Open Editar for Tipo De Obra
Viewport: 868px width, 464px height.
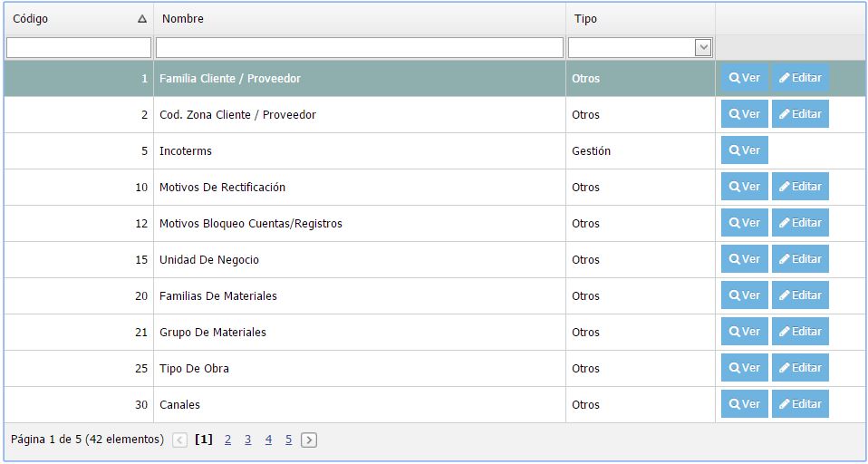click(800, 368)
